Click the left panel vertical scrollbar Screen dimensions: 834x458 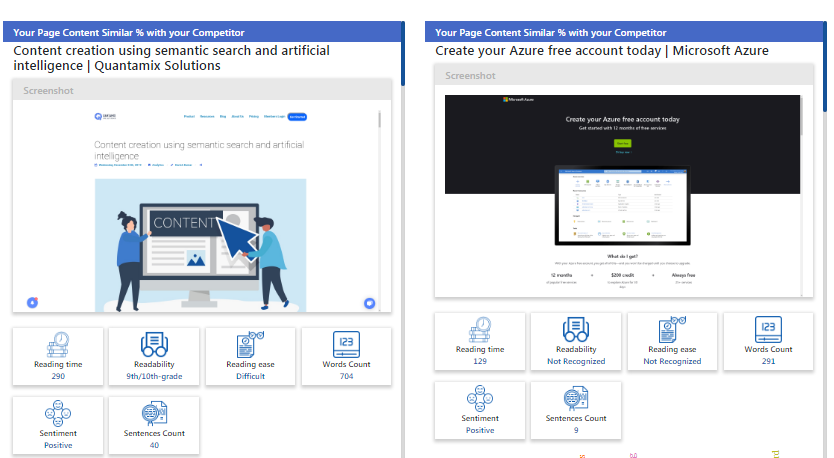point(403,54)
